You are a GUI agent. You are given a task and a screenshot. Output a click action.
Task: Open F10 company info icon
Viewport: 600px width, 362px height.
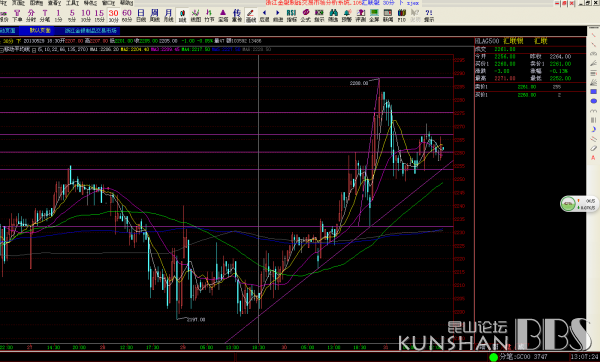(402, 15)
